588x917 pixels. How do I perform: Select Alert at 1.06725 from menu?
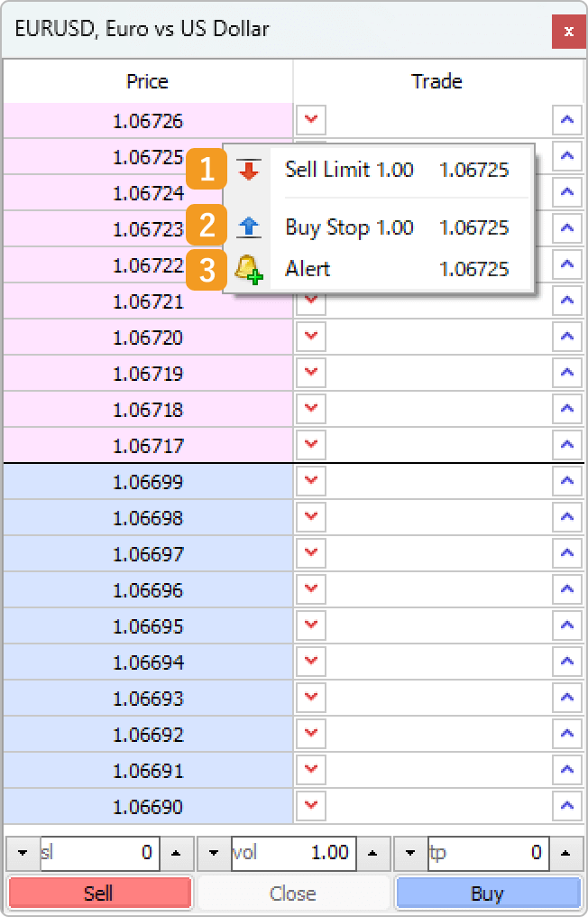coord(379,268)
